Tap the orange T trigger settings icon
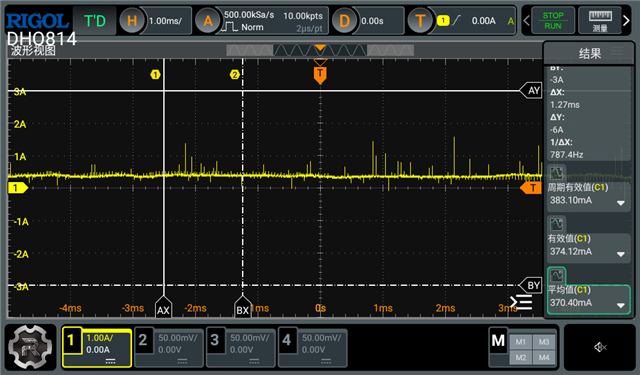 click(x=420, y=20)
